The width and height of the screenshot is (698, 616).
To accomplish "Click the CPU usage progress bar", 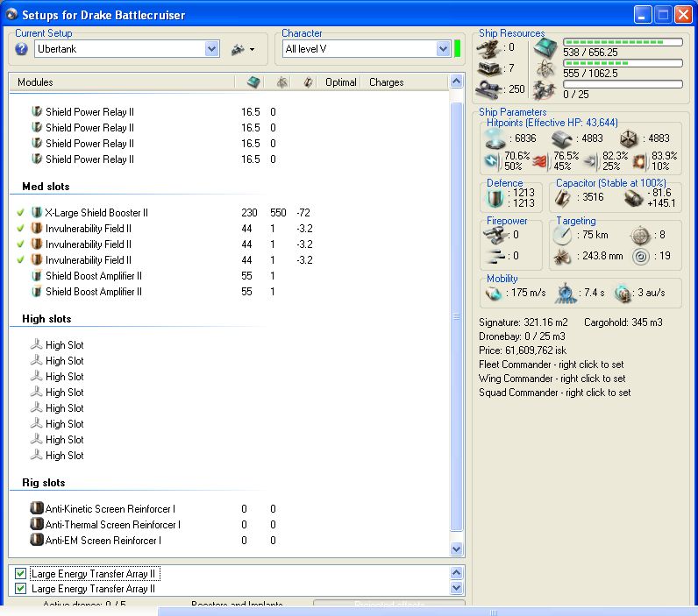I will (623, 42).
